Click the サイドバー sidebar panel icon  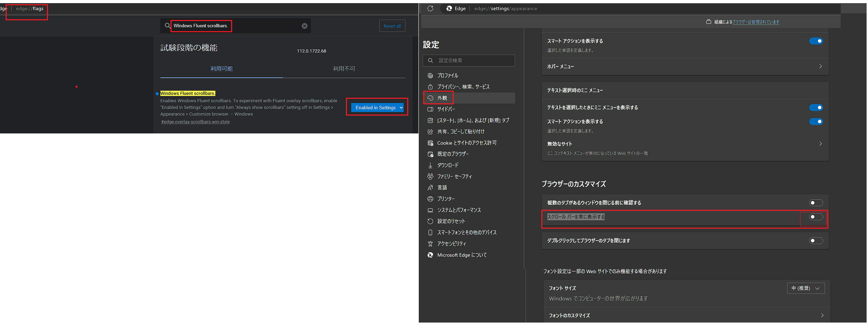click(x=430, y=109)
